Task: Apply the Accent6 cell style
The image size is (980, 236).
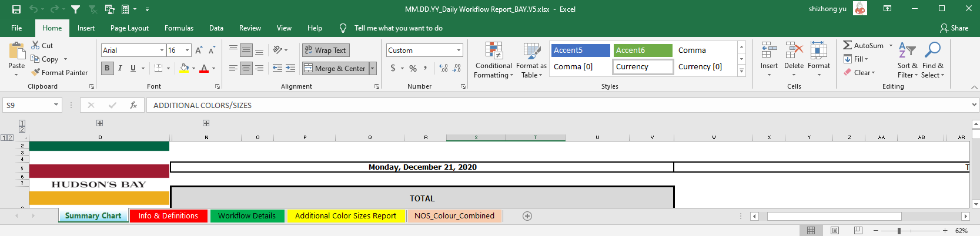Action: (x=643, y=50)
